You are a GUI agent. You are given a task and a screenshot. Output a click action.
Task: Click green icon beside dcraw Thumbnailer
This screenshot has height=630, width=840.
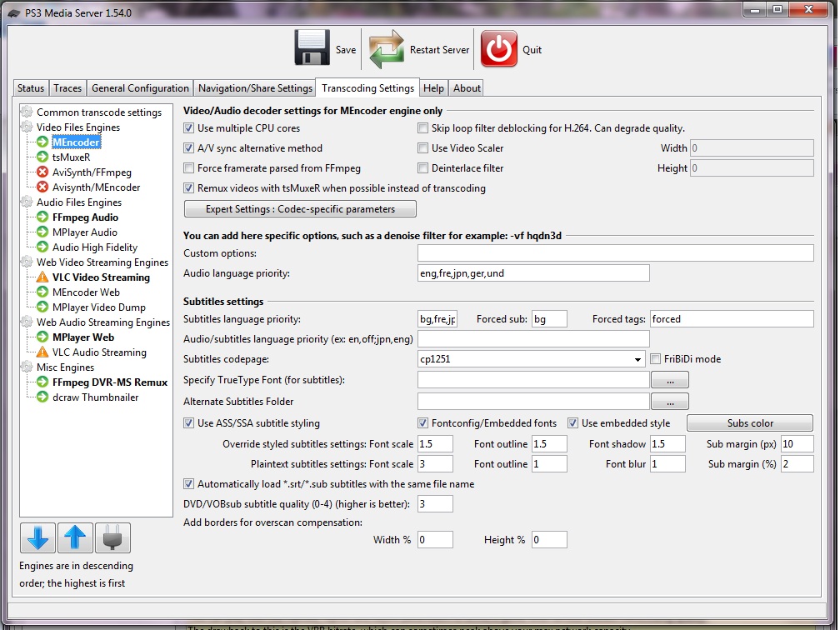click(42, 397)
